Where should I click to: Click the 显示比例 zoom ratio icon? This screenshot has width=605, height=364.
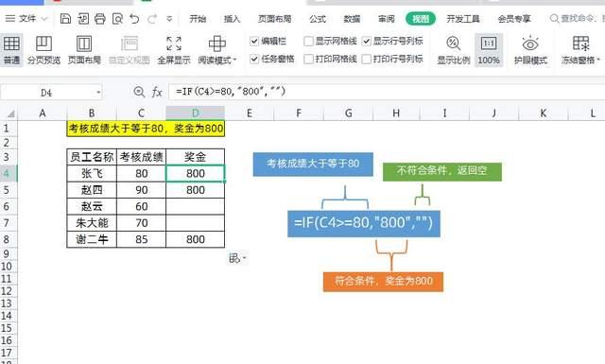click(454, 50)
